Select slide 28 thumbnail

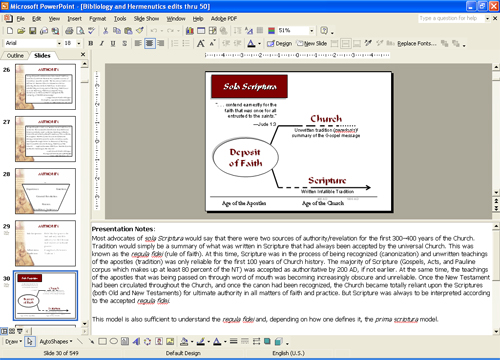tap(45, 191)
